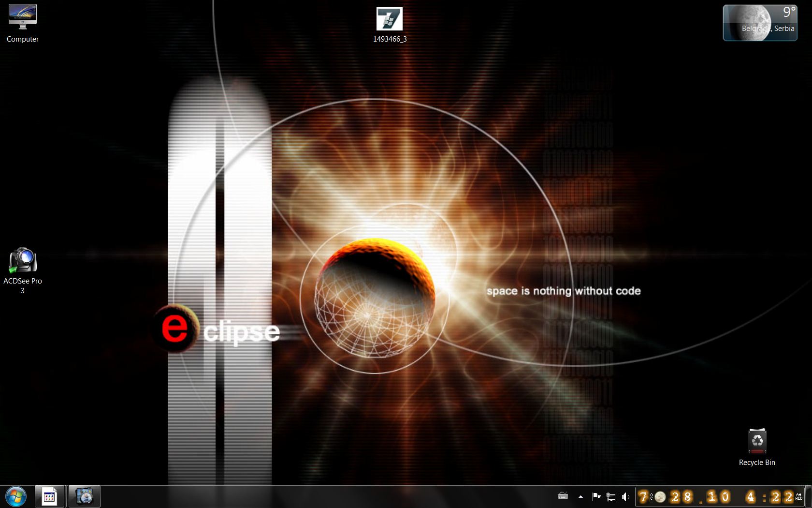Open the network connection tray icon
The image size is (812, 508).
click(611, 496)
